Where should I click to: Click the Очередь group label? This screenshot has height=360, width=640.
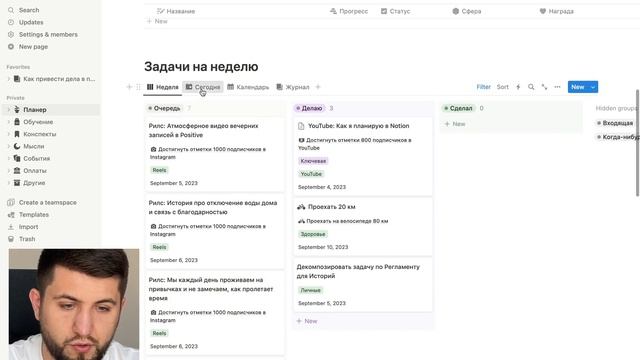[x=164, y=108]
